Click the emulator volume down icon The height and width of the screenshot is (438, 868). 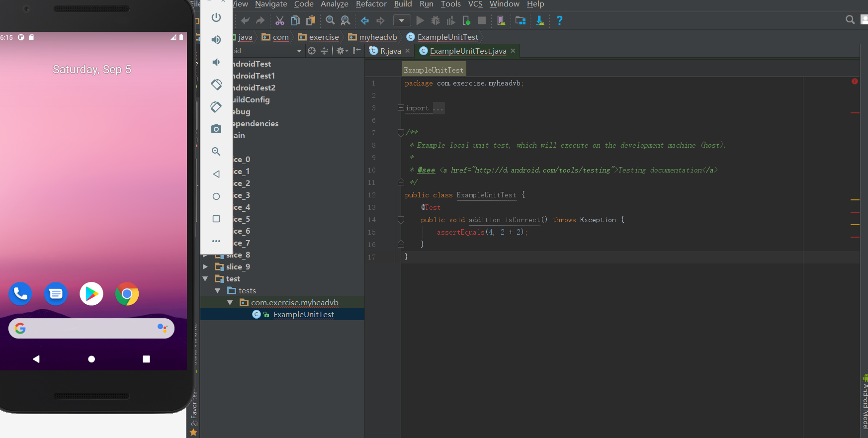(x=216, y=62)
